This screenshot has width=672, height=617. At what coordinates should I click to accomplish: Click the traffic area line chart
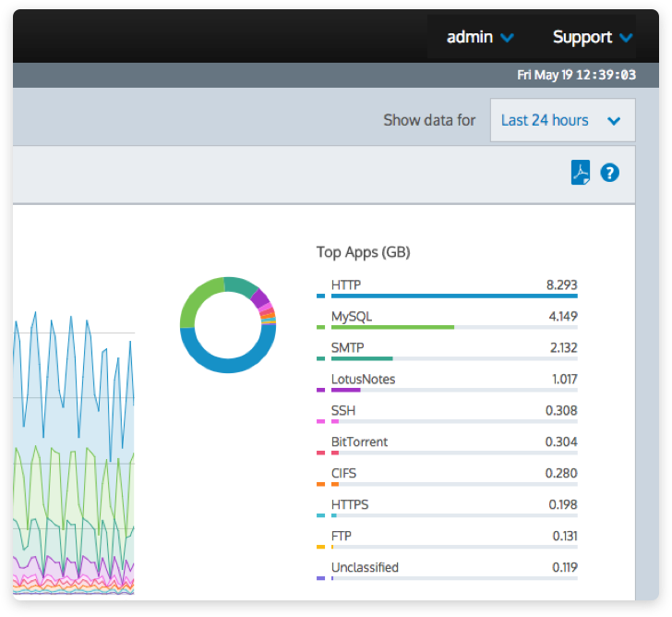pos(74,462)
